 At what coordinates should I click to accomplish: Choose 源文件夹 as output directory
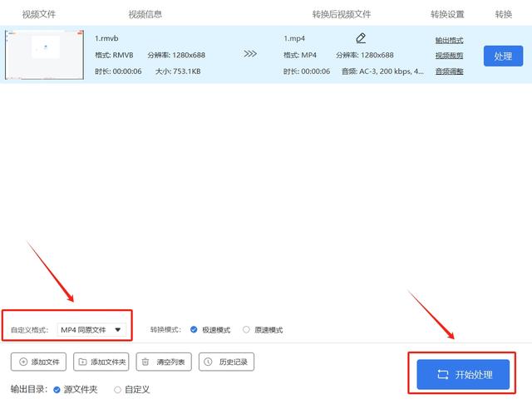click(57, 390)
